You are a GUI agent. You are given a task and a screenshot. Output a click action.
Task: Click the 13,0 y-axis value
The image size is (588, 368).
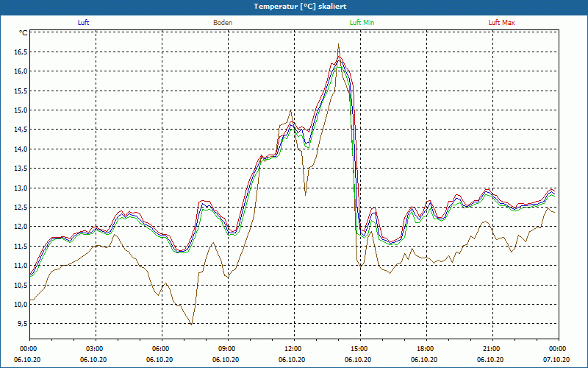(21, 188)
